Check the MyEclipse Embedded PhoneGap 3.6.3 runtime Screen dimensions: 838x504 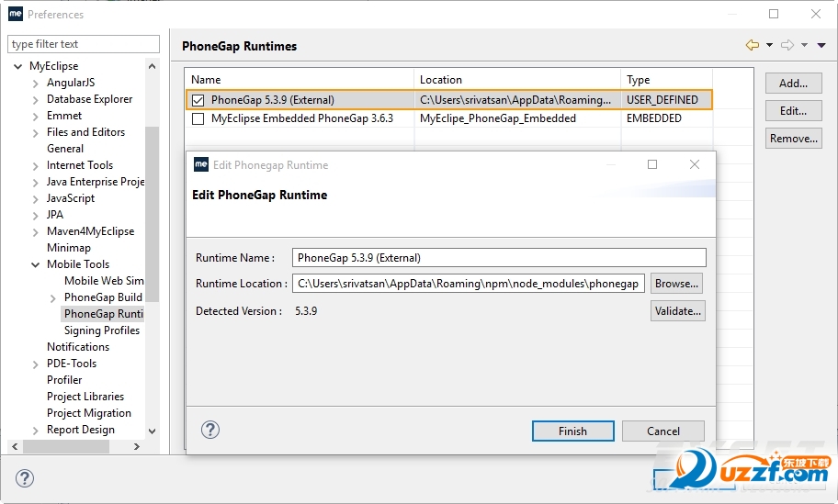pyautogui.click(x=198, y=118)
